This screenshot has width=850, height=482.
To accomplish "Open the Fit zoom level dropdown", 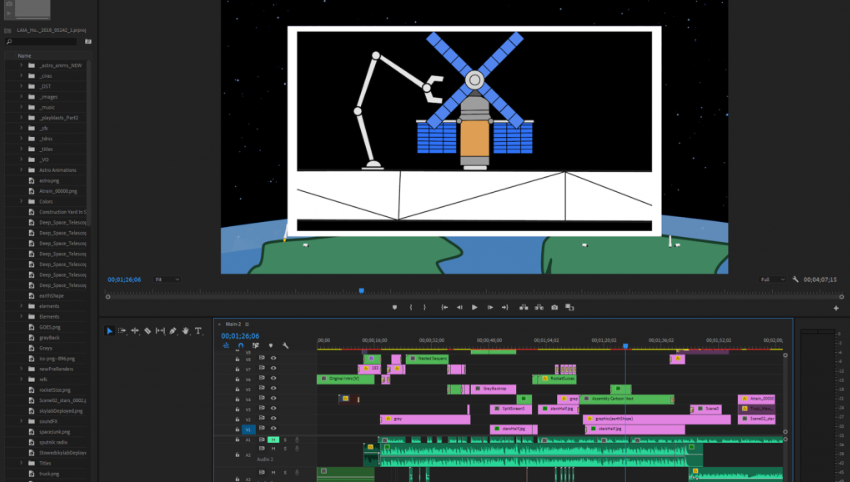I will 166,280.
